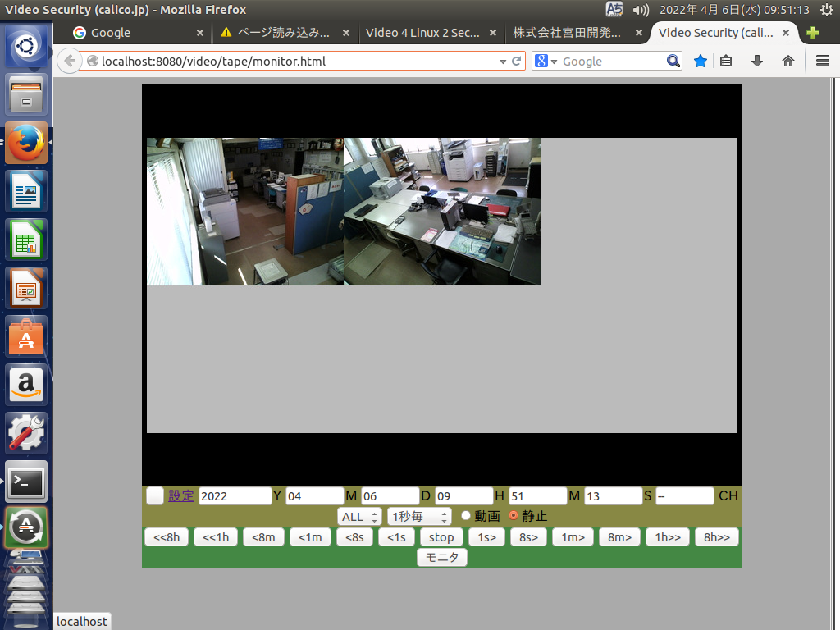
Task: Open the Terminal from the launcher
Action: (x=26, y=483)
